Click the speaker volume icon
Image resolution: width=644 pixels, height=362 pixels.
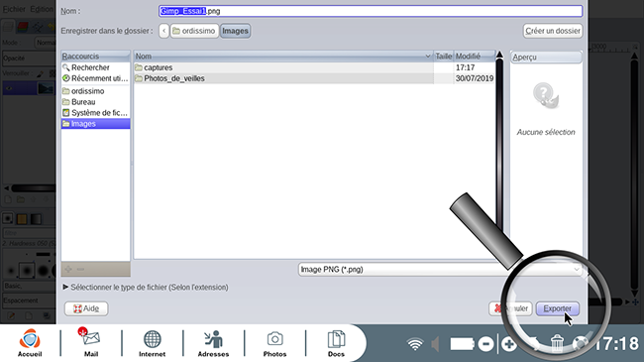(436, 344)
